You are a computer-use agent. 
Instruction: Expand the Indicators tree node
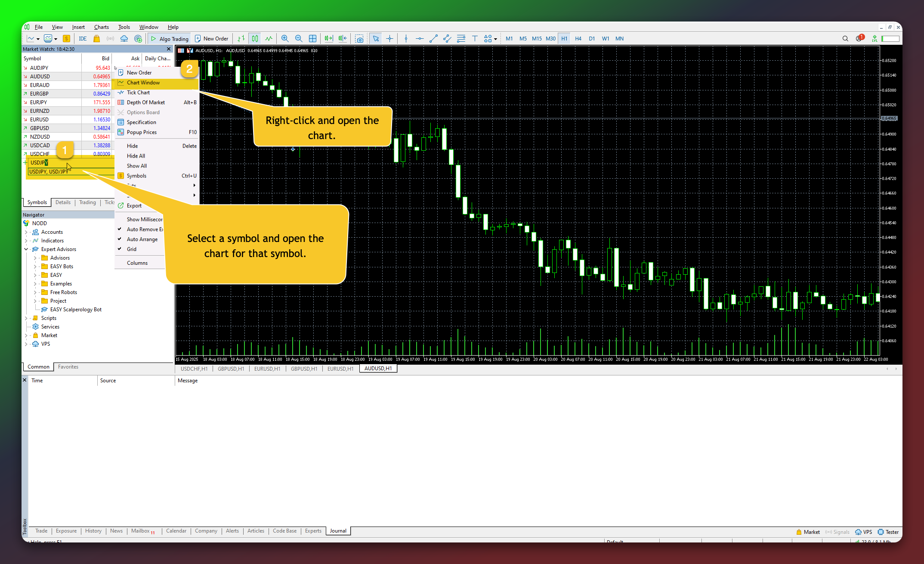(26, 241)
